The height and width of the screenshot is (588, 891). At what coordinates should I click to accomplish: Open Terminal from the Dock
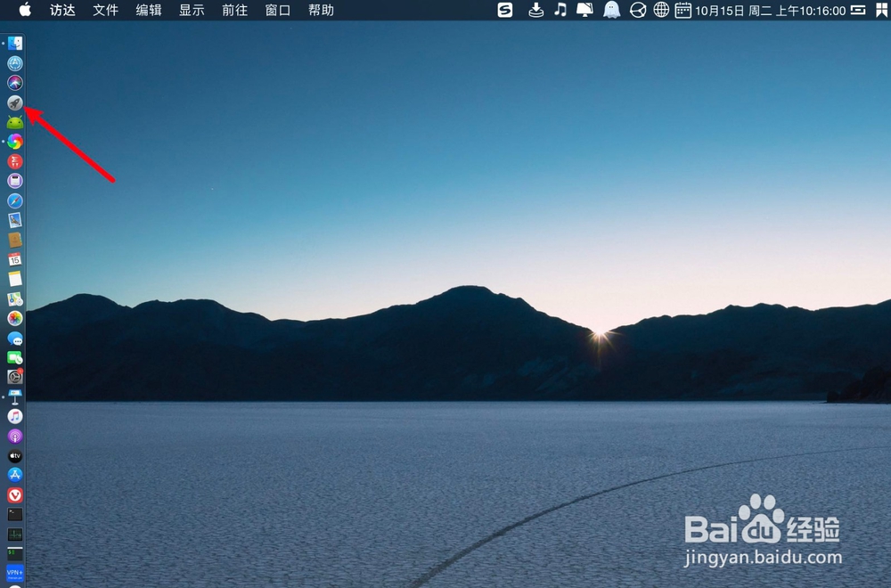(x=15, y=514)
